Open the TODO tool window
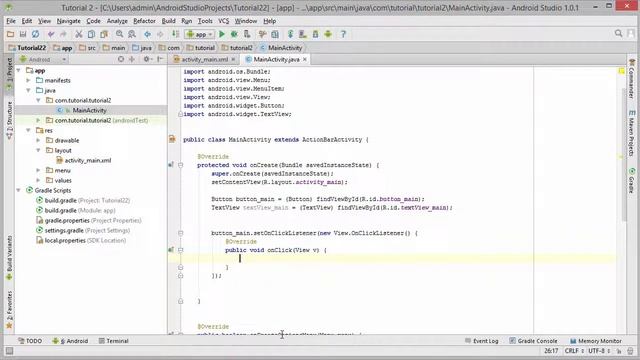Screen dimensions: 640x360 [x=30, y=341]
